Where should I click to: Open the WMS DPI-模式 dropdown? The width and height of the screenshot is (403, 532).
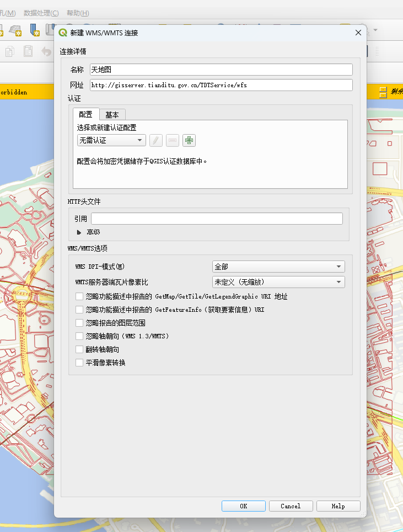pyautogui.click(x=278, y=267)
